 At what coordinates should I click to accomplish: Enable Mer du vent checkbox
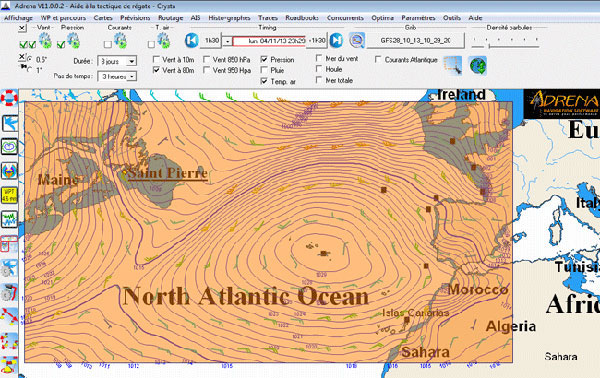[x=319, y=58]
